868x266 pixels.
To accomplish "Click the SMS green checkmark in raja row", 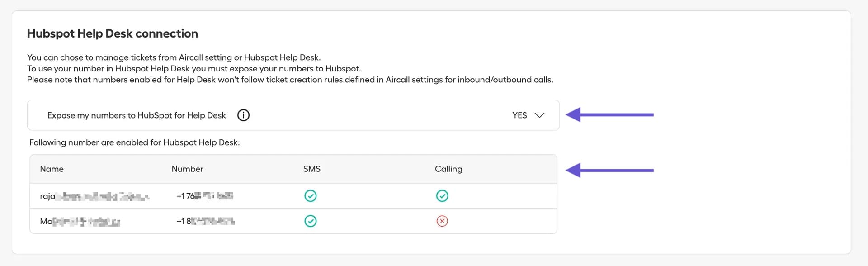I will point(311,196).
